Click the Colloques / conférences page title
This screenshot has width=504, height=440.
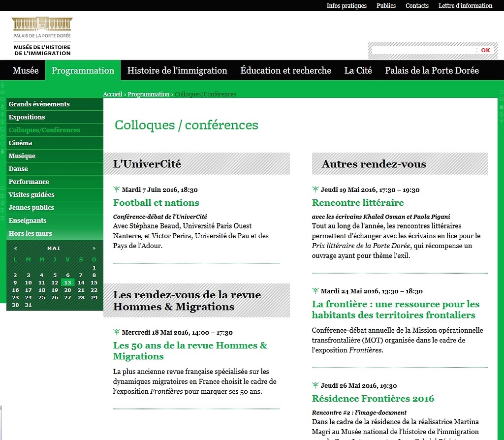click(x=187, y=125)
